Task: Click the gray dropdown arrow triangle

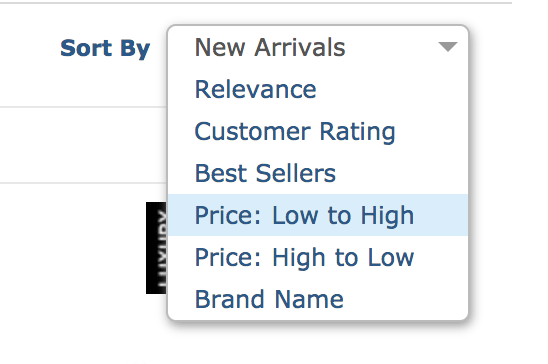Action: point(448,47)
